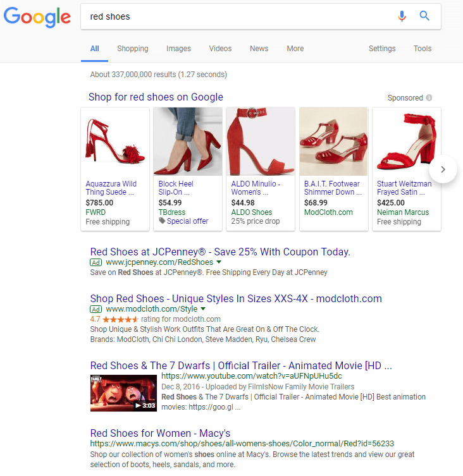Open Red Shoes at JCPenney ad link
The image size is (463, 476).
(x=219, y=252)
